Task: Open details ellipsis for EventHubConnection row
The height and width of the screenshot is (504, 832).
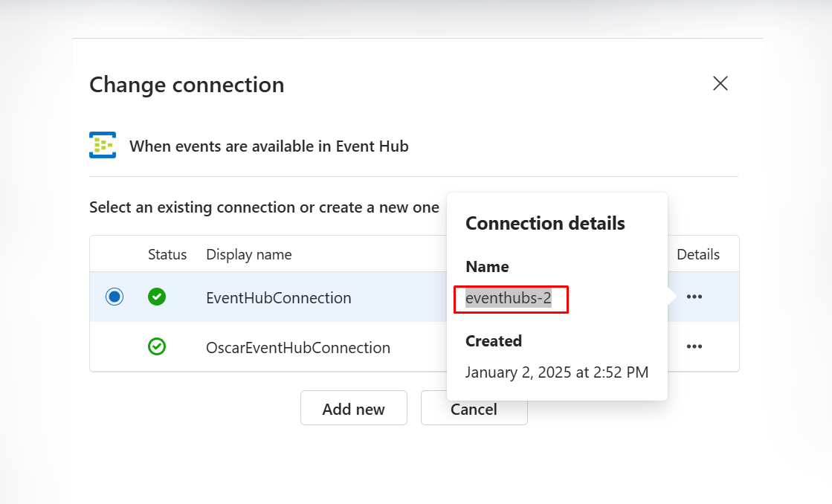Action: click(694, 297)
